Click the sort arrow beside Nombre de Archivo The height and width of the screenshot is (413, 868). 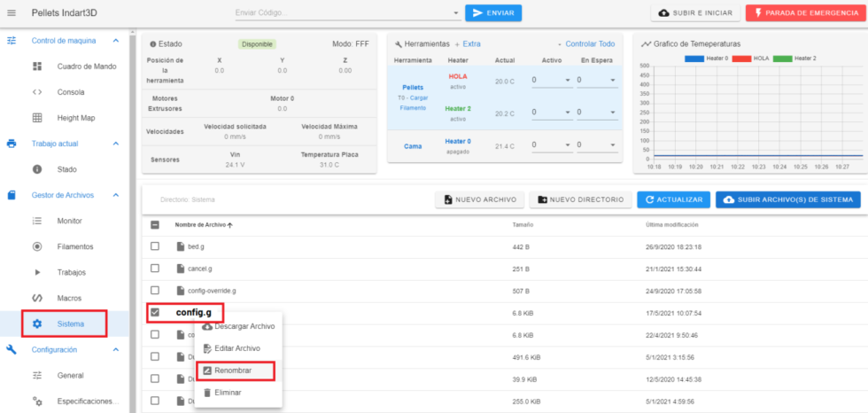click(229, 225)
